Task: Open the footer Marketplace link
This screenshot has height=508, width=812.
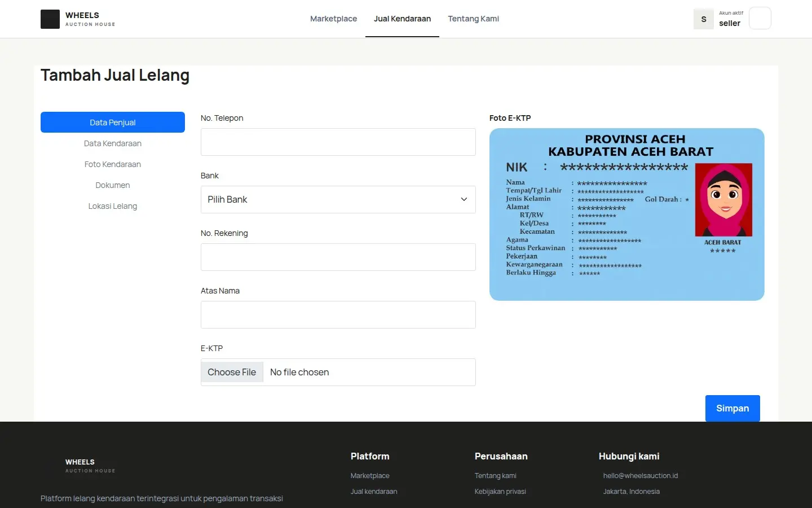Action: 370,476
